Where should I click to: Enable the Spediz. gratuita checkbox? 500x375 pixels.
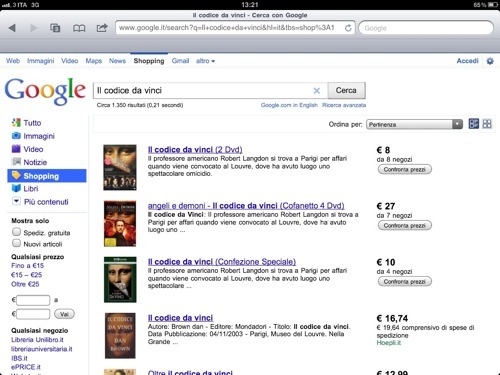pyautogui.click(x=16, y=232)
